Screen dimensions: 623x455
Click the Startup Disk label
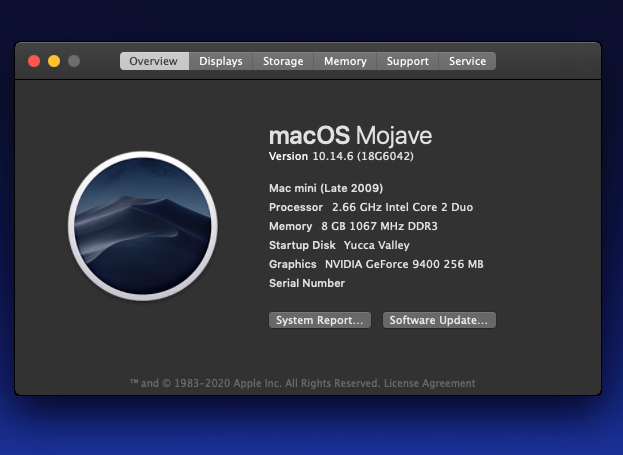[302, 246]
